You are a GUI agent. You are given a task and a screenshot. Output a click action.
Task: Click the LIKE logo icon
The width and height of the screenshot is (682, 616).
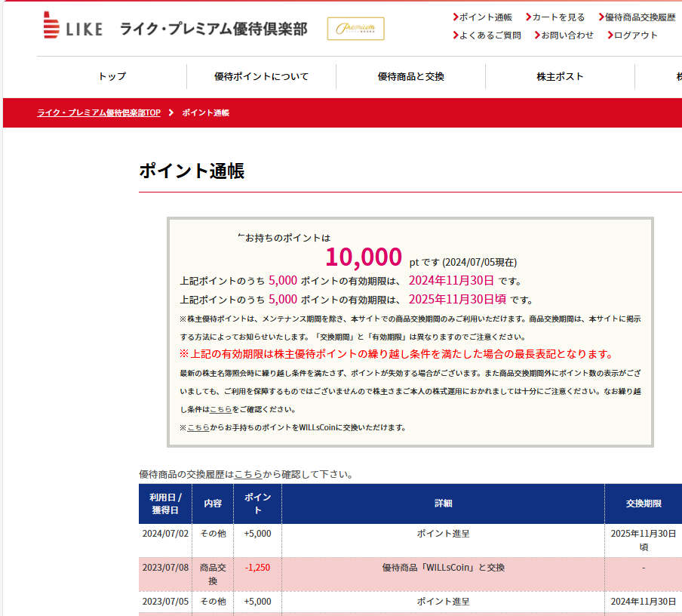pos(52,26)
